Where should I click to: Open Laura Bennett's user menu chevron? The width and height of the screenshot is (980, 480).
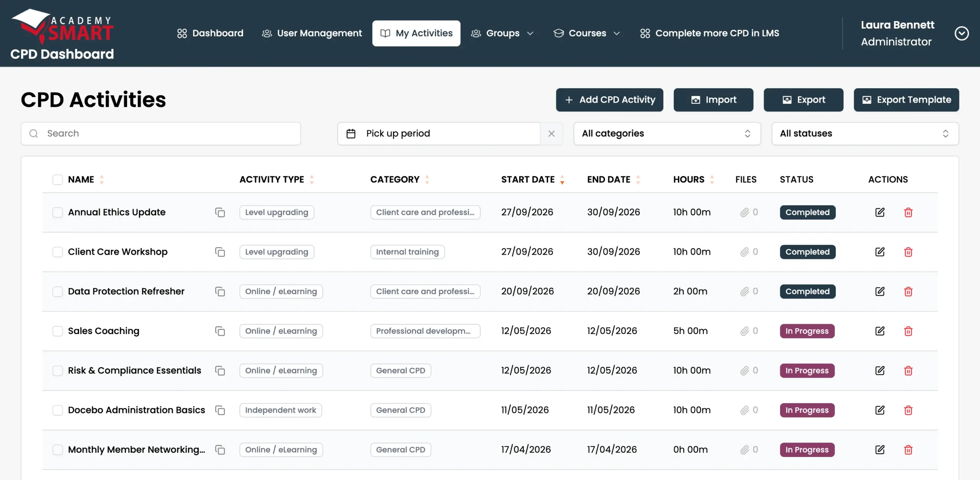click(x=962, y=33)
